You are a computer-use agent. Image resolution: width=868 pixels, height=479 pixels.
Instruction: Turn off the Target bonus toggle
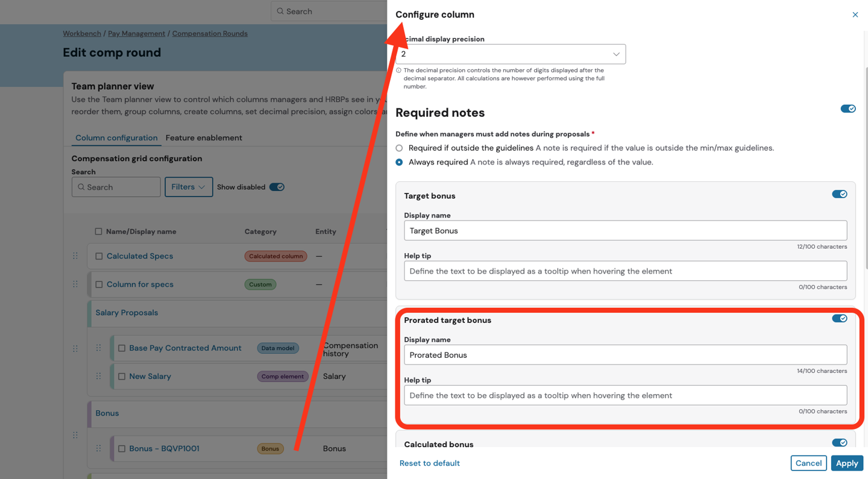pos(839,194)
